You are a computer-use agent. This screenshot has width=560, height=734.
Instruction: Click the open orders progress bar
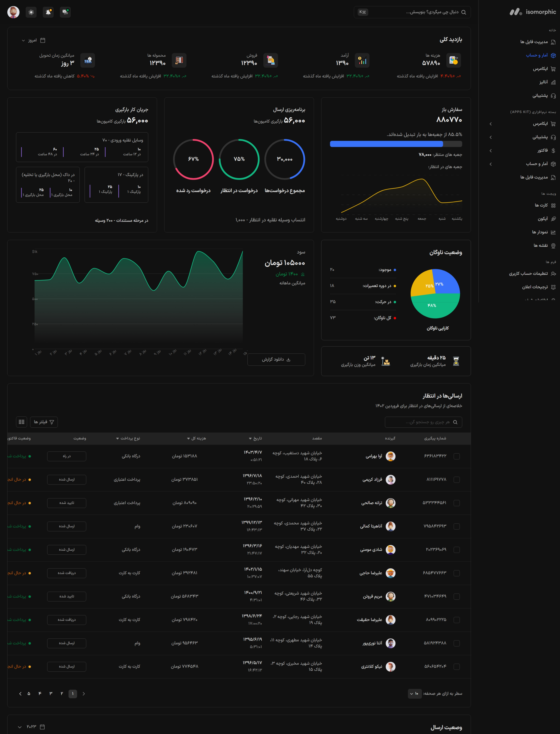tap(396, 144)
